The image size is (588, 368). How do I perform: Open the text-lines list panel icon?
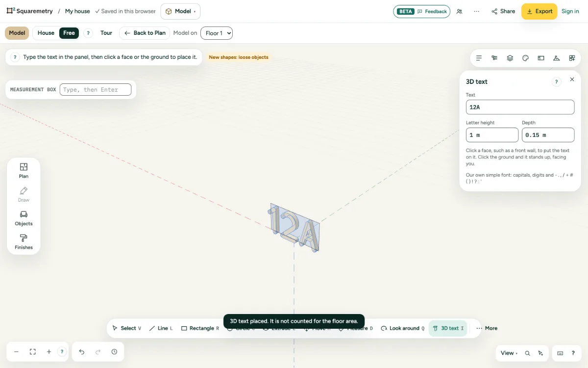[479, 58]
